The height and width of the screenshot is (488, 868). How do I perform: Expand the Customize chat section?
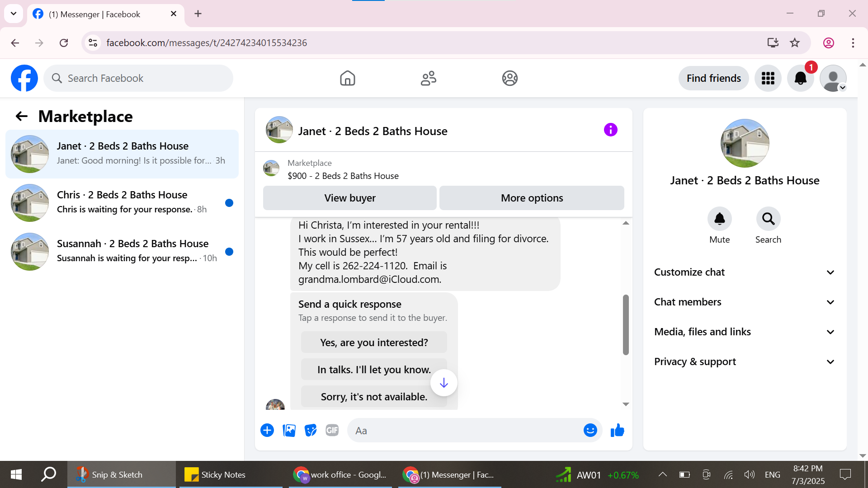[x=744, y=272]
